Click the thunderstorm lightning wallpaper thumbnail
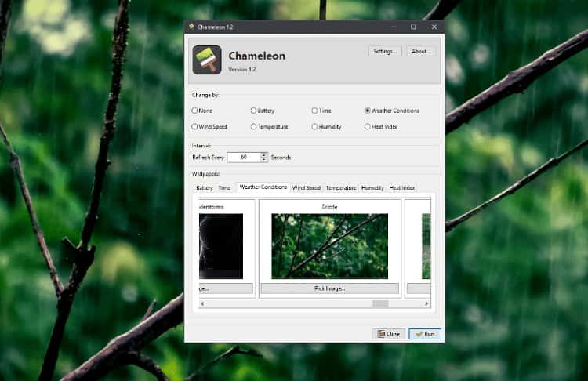Screen dimensions: 588x381 (221, 246)
